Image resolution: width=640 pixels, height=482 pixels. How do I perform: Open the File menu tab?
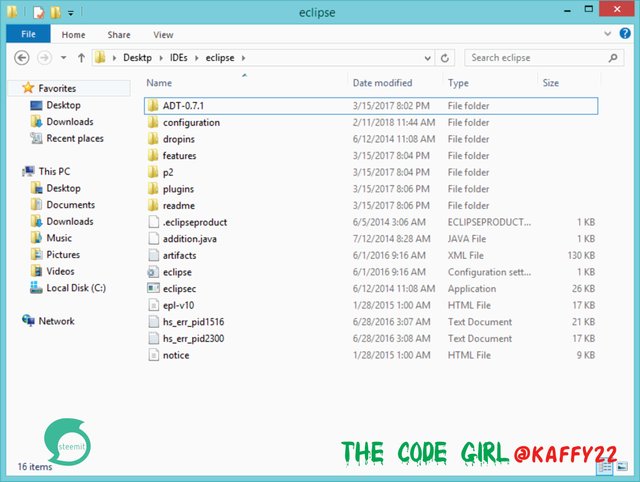(28, 34)
